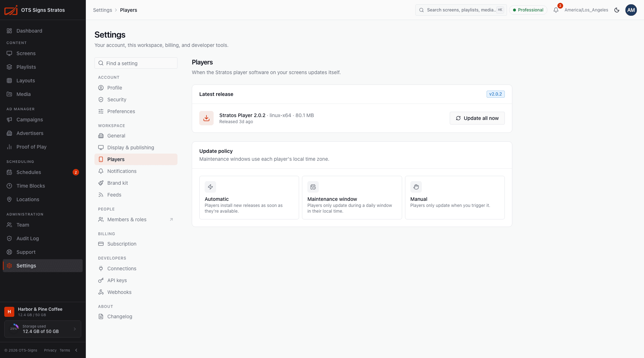The image size is (644, 358).
Task: Click the Proof of Play chart icon
Action: point(9,147)
